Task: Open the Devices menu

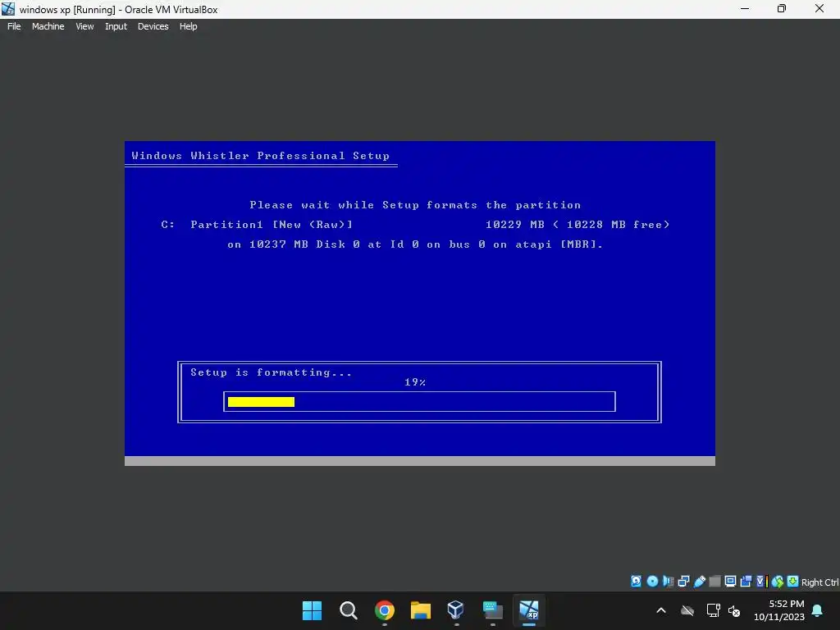Action: click(153, 26)
